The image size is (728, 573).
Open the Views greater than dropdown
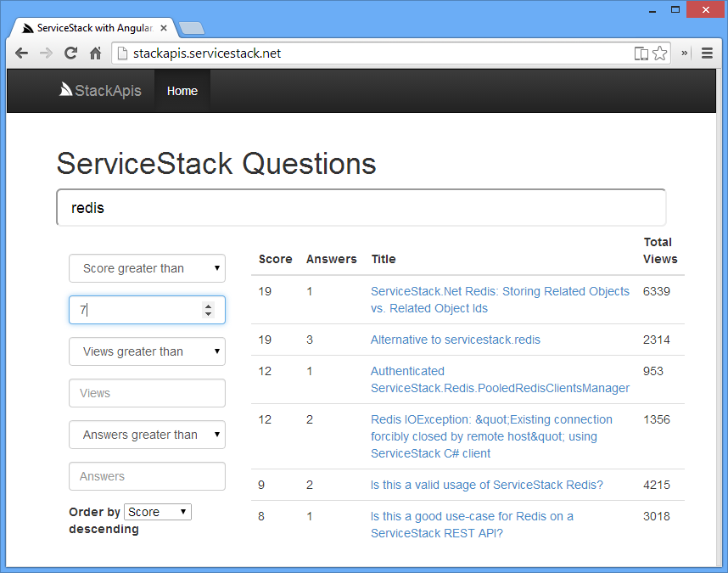tap(147, 351)
